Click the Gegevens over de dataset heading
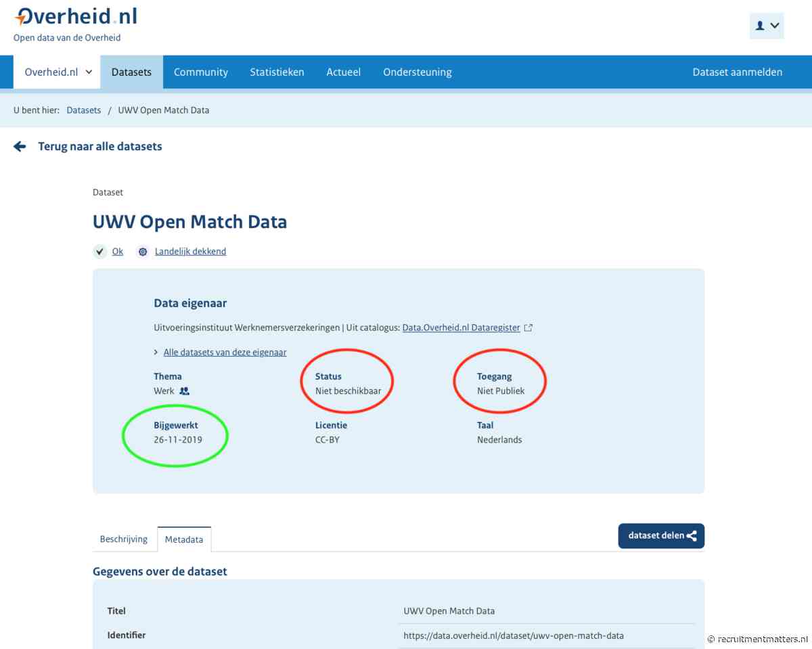 (x=160, y=572)
